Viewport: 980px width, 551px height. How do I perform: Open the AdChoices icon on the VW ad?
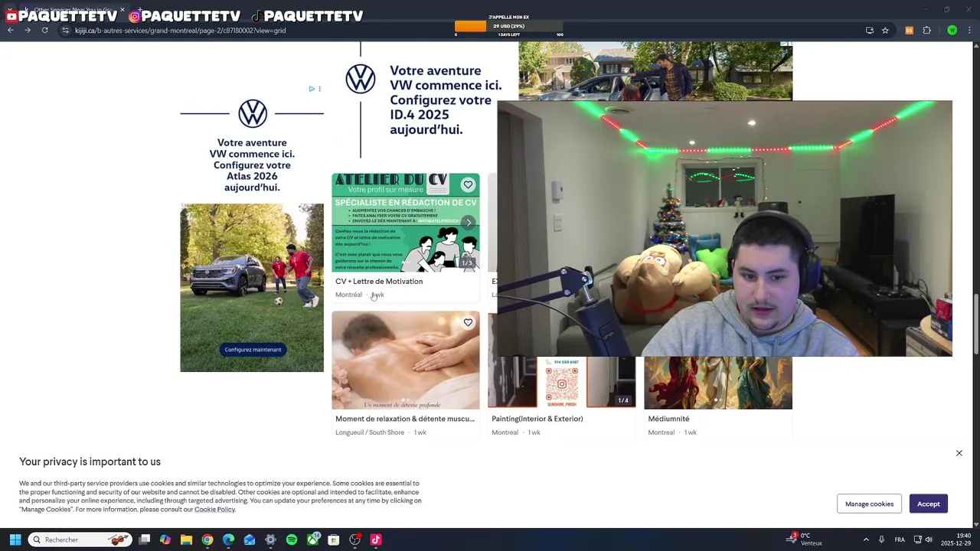312,89
